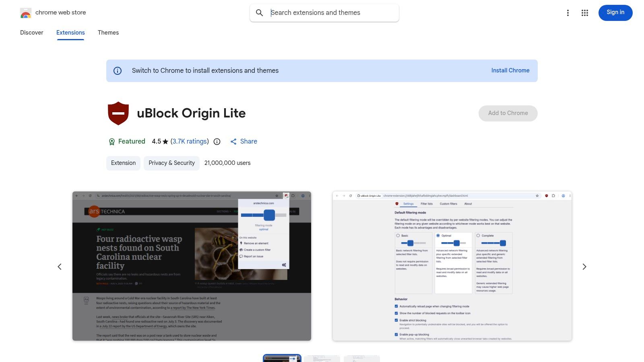Image resolution: width=644 pixels, height=362 pixels.
Task: Select the first carousel thumbnail indicator
Action: pos(282,358)
